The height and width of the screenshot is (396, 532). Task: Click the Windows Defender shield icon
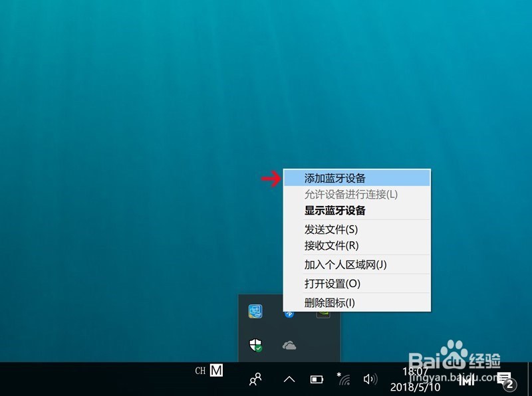tap(256, 345)
